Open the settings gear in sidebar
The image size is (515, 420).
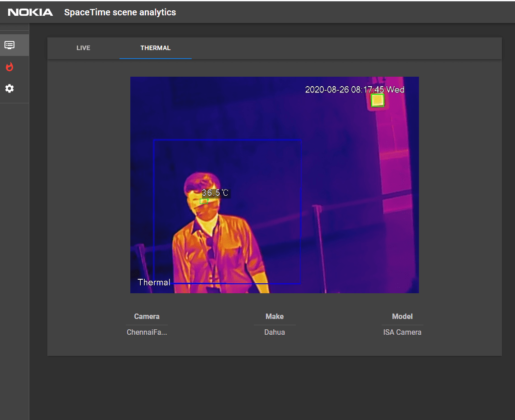[9, 88]
